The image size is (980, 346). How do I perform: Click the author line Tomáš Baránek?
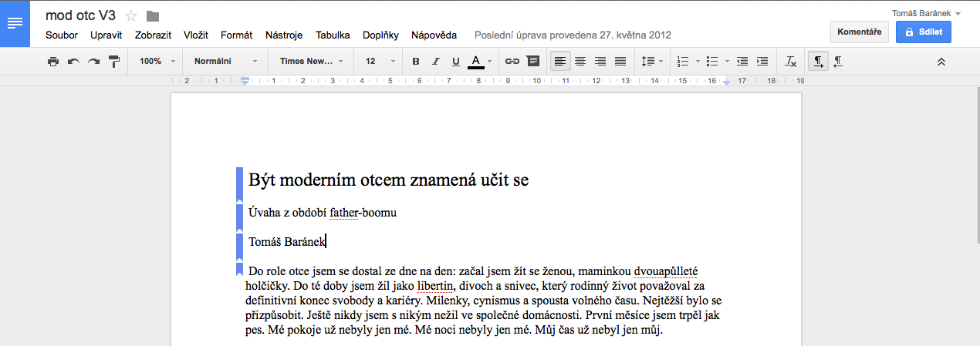(286, 242)
